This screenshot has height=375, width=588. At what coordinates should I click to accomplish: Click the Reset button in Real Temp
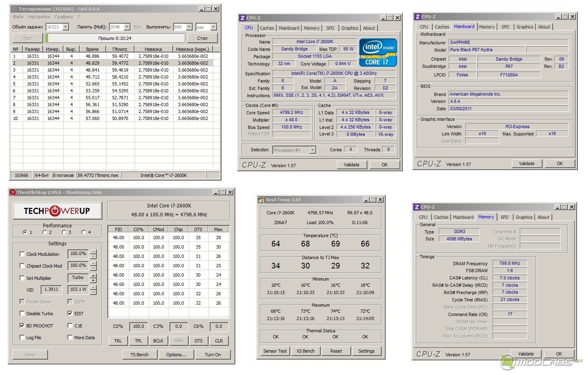click(x=336, y=351)
